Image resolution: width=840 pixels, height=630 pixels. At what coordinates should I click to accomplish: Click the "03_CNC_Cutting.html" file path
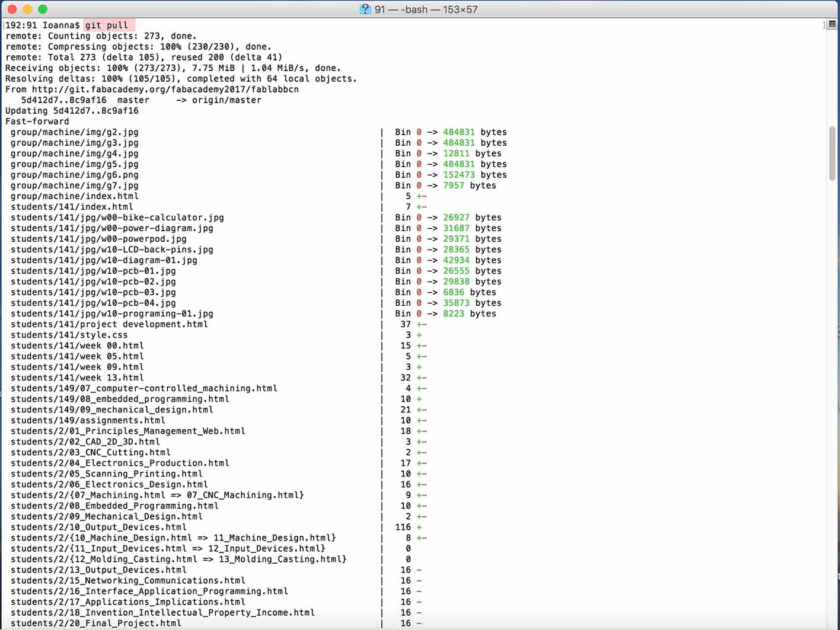91,452
